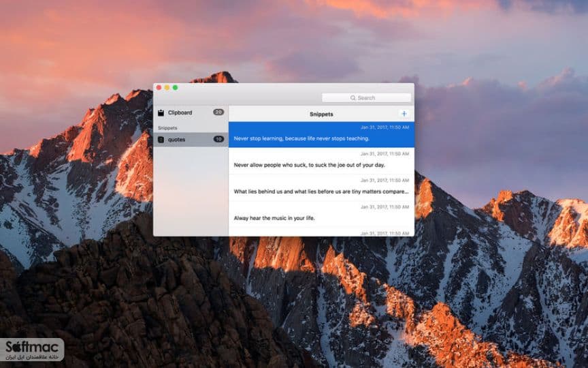Click the 10 badge next to quotes
The image size is (588, 368).
218,139
